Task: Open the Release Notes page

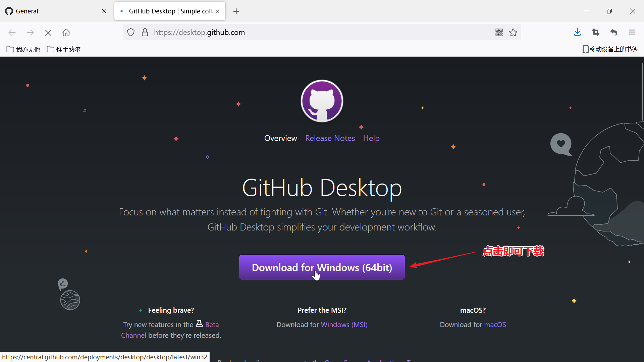Action: click(x=330, y=138)
